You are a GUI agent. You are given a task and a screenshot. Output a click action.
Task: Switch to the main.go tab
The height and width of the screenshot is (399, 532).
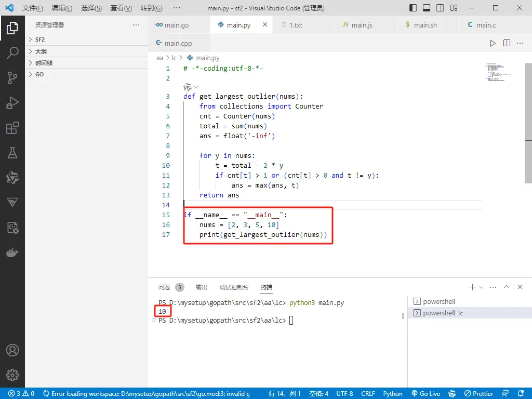[x=179, y=25]
